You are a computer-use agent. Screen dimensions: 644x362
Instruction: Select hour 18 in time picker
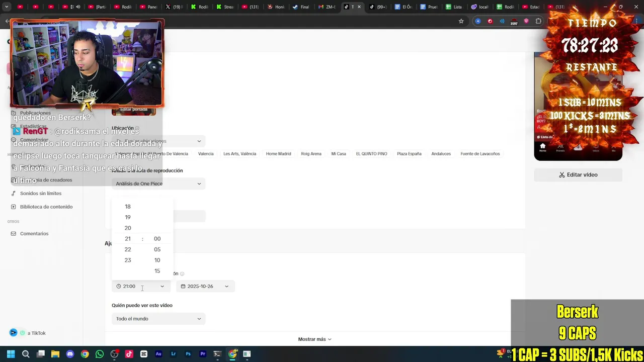[x=128, y=207]
